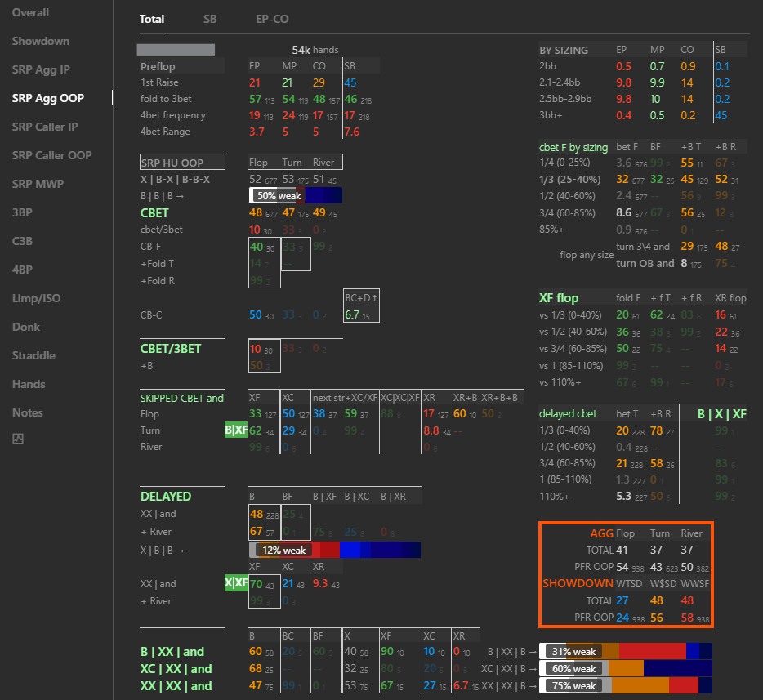Click the 50% weak strength bar
The width and height of the screenshot is (763, 700).
pyautogui.click(x=296, y=195)
